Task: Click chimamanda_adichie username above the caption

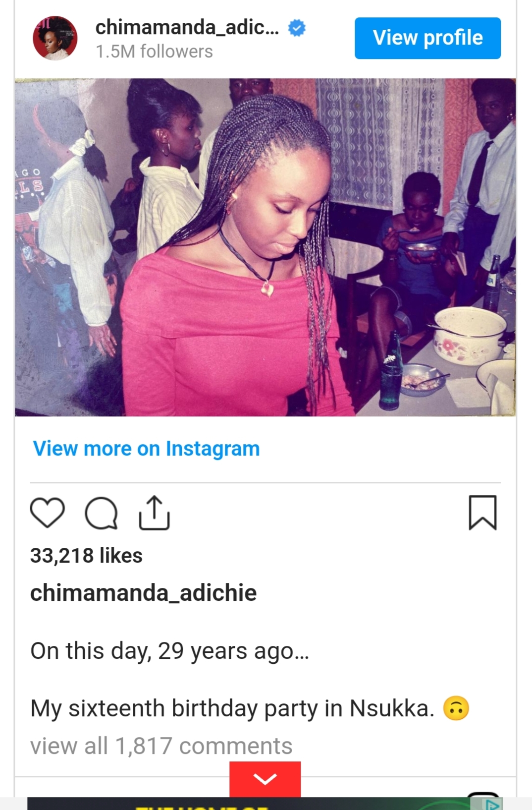Action: pos(143,593)
